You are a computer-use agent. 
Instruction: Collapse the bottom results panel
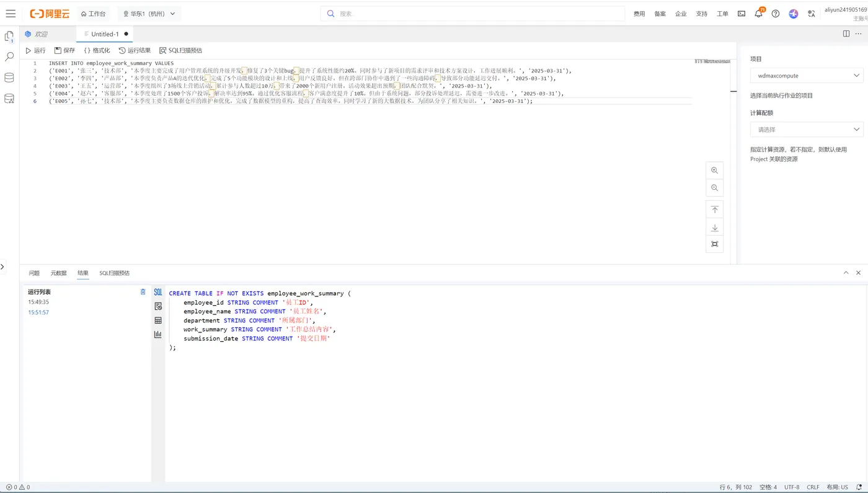coord(846,273)
